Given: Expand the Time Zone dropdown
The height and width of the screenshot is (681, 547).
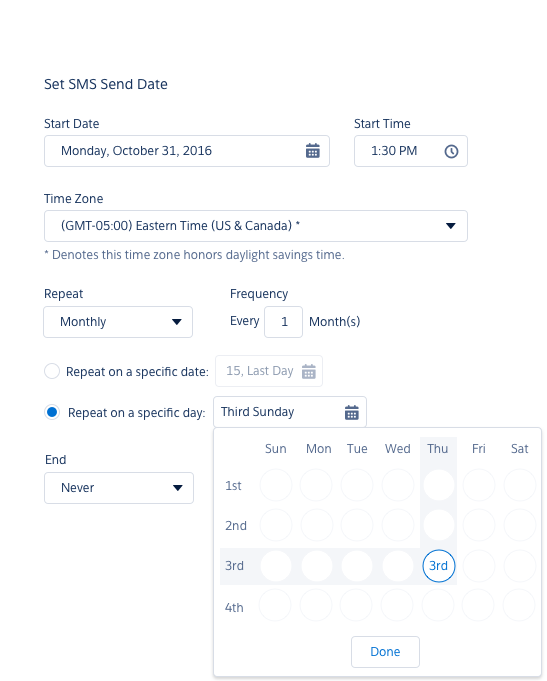Looking at the screenshot, I should (x=255, y=226).
